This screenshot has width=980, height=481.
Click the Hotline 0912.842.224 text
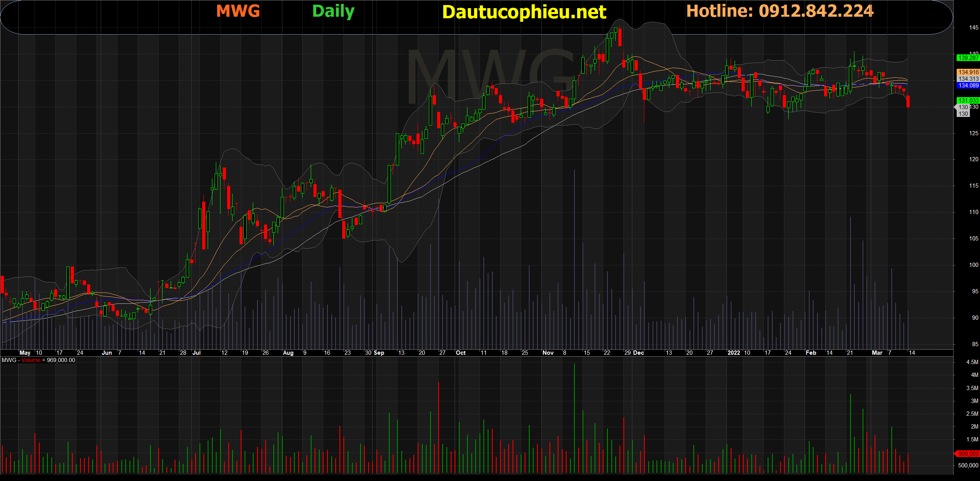pos(780,11)
